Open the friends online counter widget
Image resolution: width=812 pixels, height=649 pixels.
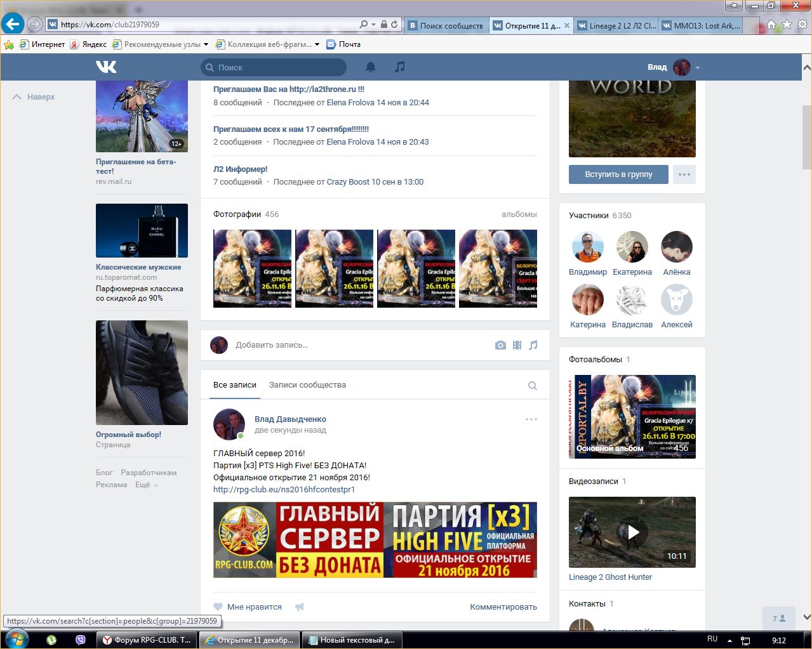tap(778, 618)
